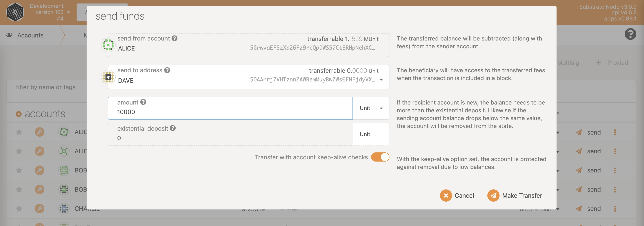Click wrench badge icon on second BOB row
Image resolution: width=644 pixels, height=226 pixels.
tap(40, 189)
